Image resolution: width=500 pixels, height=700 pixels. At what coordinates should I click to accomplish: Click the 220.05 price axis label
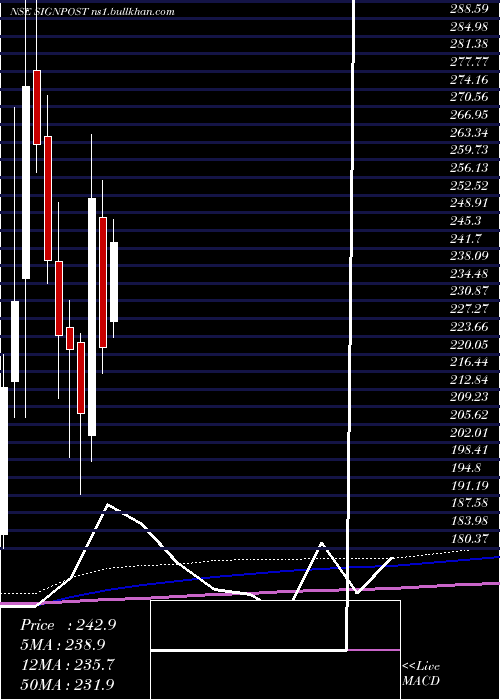click(x=469, y=344)
